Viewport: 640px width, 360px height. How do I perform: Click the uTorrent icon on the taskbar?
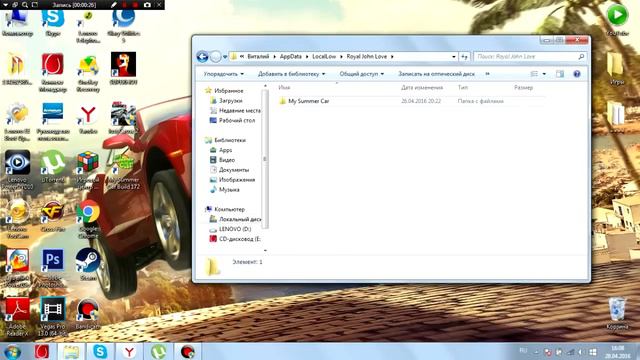pyautogui.click(x=159, y=351)
